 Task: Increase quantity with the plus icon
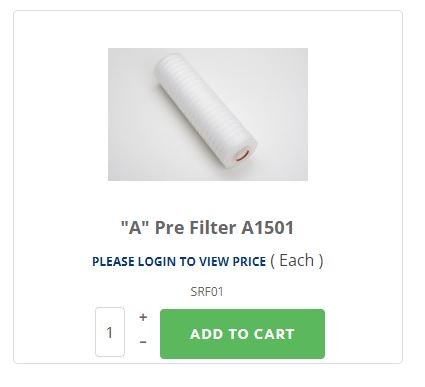click(x=143, y=317)
